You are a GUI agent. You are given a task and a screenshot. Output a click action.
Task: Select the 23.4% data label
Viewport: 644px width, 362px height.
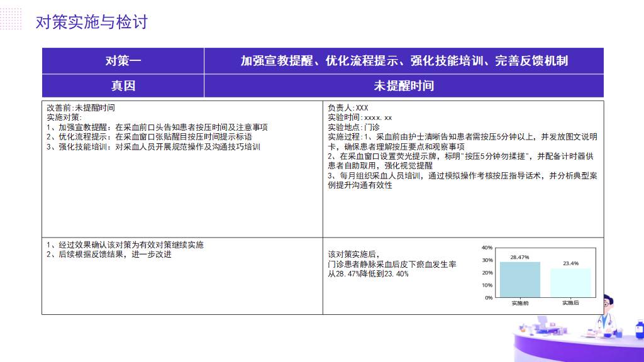(x=570, y=263)
